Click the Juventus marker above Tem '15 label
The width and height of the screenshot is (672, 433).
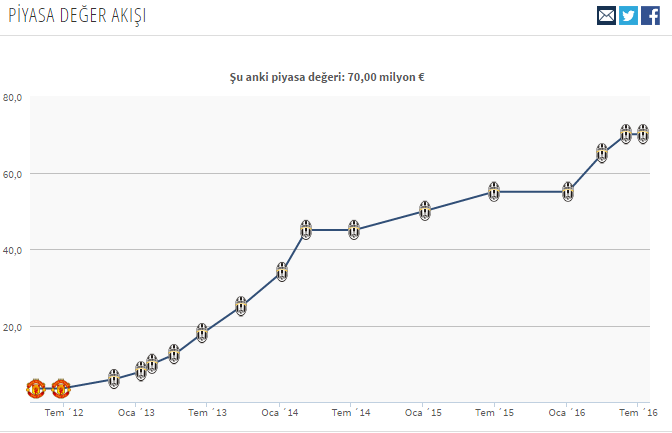[494, 191]
